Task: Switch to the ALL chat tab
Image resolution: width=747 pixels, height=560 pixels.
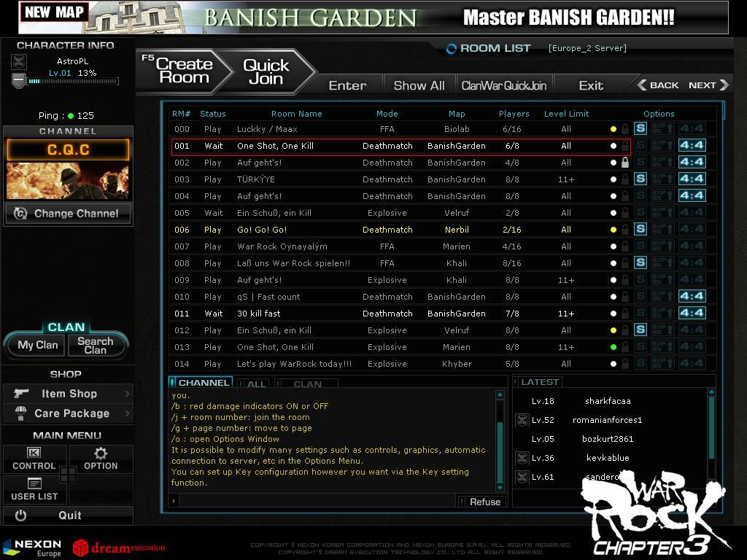Action: [253, 384]
